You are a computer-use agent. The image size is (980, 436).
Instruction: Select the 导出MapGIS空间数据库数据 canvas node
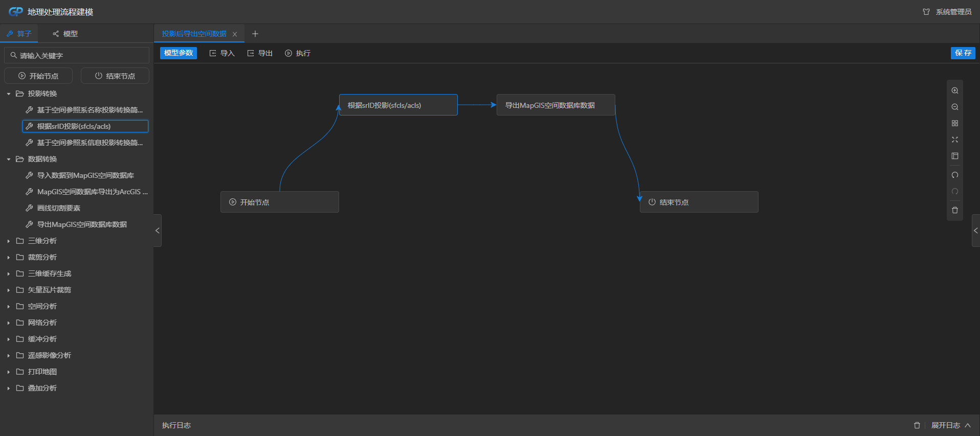[x=555, y=105]
